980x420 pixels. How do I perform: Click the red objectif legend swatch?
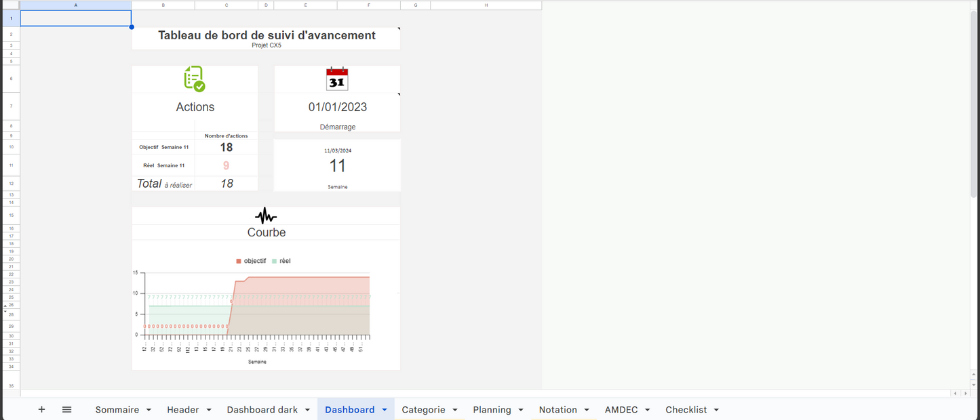pyautogui.click(x=239, y=261)
